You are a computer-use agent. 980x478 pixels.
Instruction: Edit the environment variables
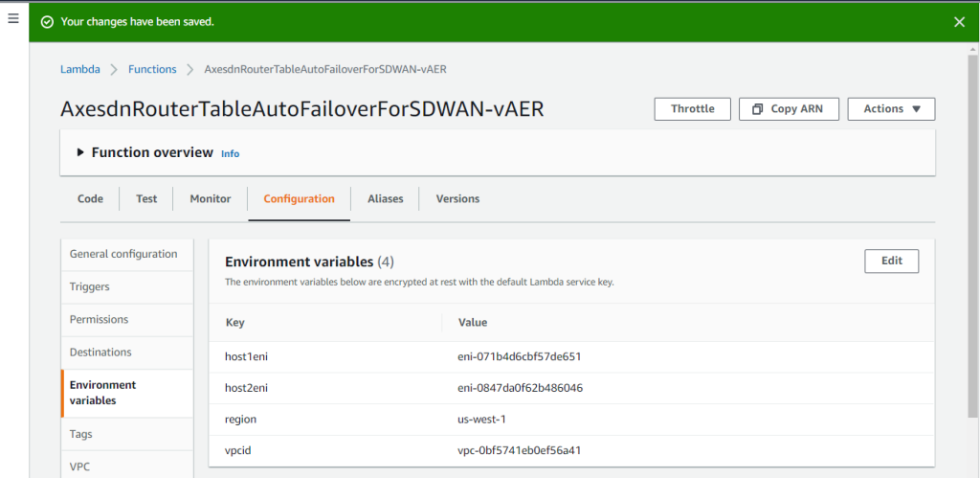tap(891, 261)
